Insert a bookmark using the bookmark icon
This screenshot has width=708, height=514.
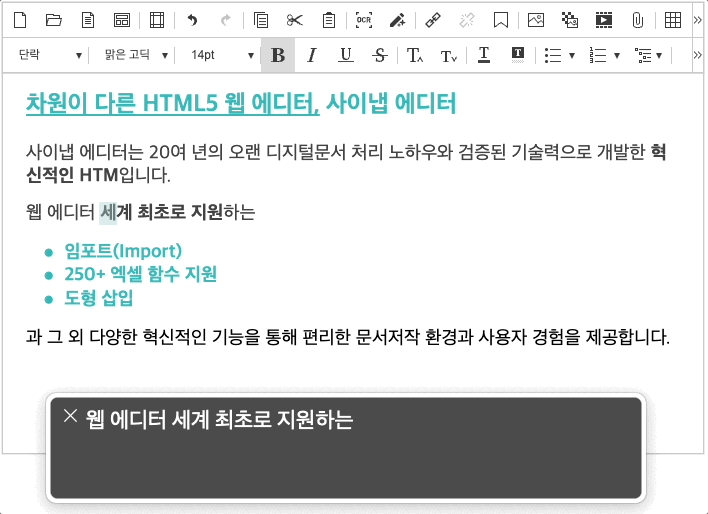(x=501, y=19)
